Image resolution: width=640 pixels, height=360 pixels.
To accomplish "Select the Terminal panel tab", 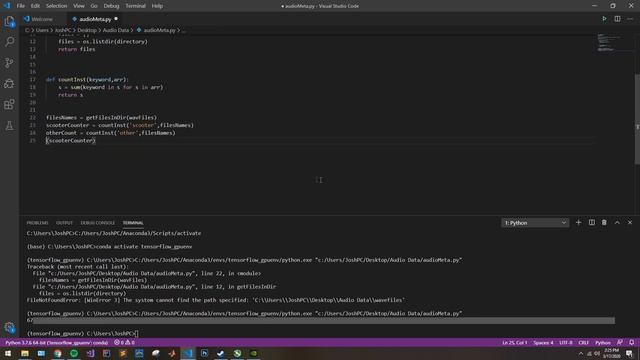I will (133, 223).
